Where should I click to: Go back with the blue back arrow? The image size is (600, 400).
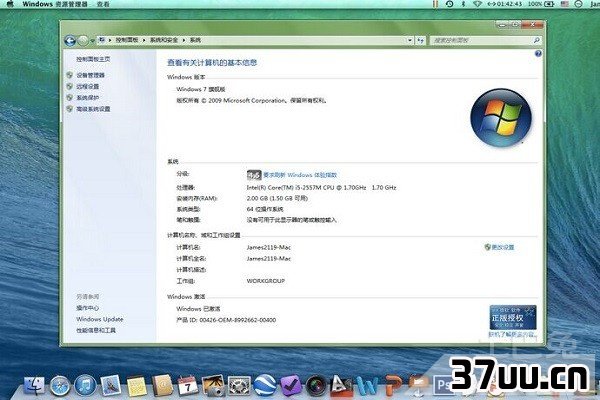[70, 40]
